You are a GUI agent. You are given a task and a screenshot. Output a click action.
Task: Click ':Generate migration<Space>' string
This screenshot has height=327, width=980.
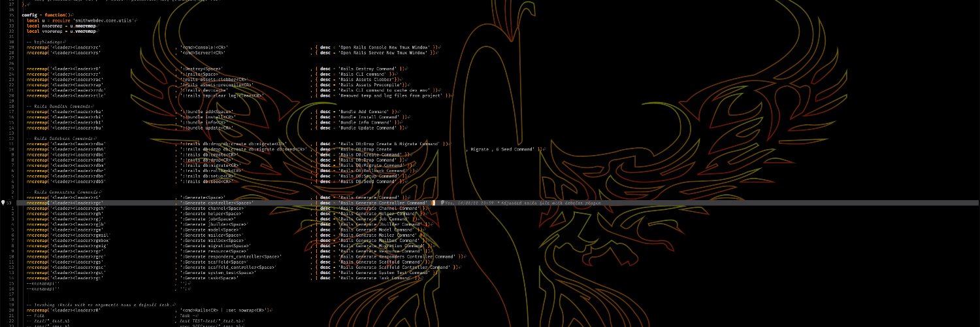point(217,245)
